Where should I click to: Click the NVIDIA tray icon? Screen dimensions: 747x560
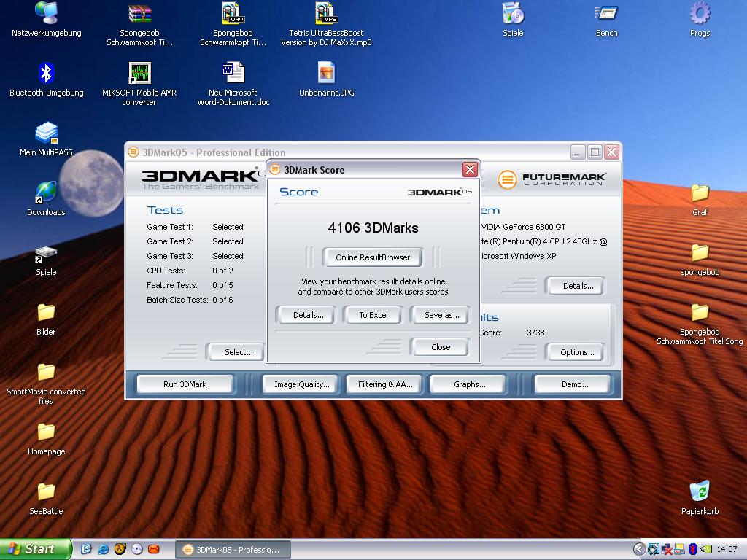point(705,549)
